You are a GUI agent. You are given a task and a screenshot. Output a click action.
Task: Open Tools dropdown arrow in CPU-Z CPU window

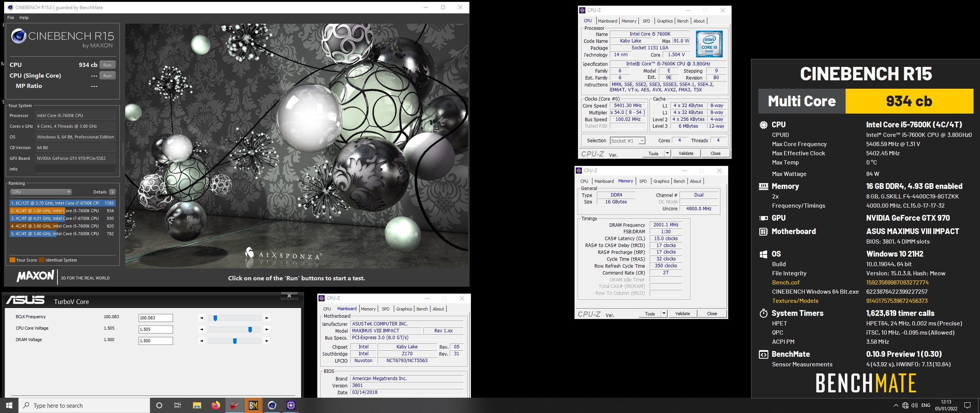coord(667,153)
